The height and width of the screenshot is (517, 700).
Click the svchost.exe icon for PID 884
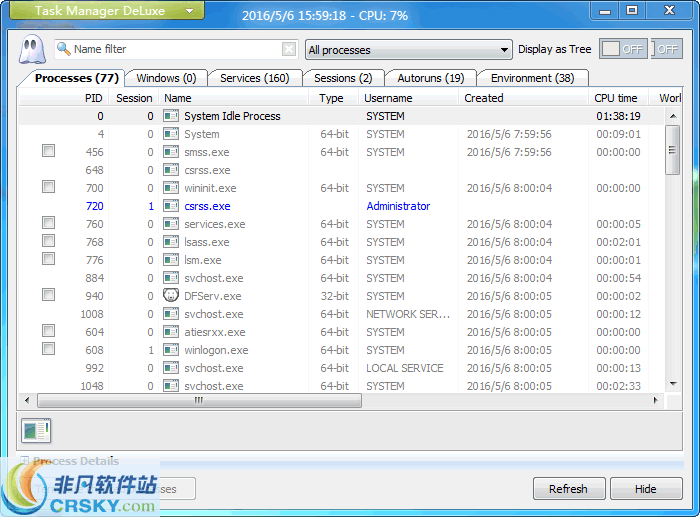point(171,278)
